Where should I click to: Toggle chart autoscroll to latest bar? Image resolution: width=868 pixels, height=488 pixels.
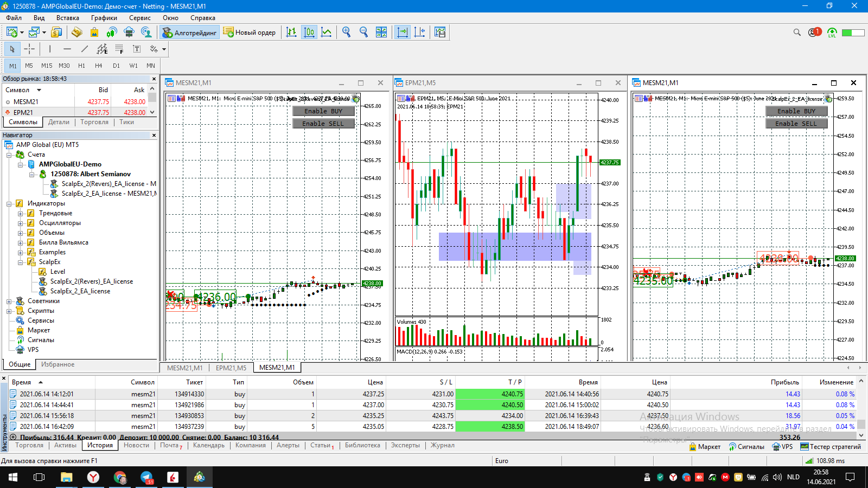(x=403, y=33)
